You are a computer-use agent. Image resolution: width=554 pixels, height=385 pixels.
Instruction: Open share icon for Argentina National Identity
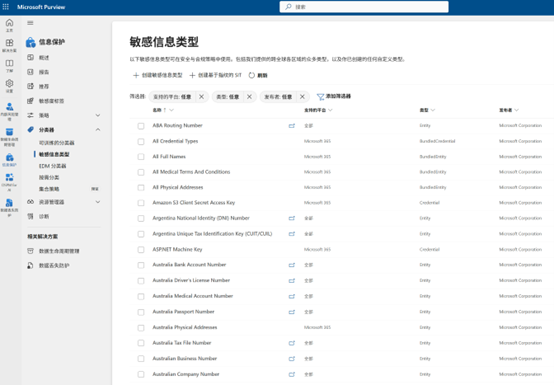pyautogui.click(x=292, y=218)
